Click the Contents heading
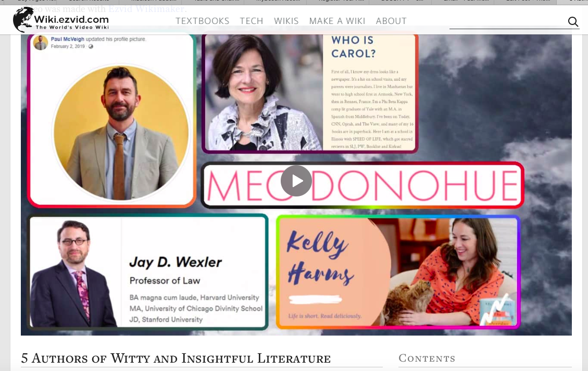 427,358
